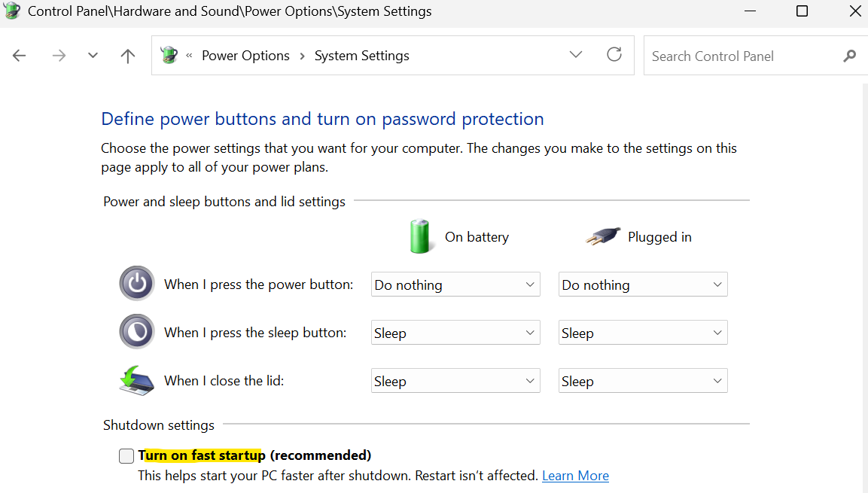This screenshot has height=493, width=868.
Task: Refresh the System Settings page
Action: tap(614, 54)
